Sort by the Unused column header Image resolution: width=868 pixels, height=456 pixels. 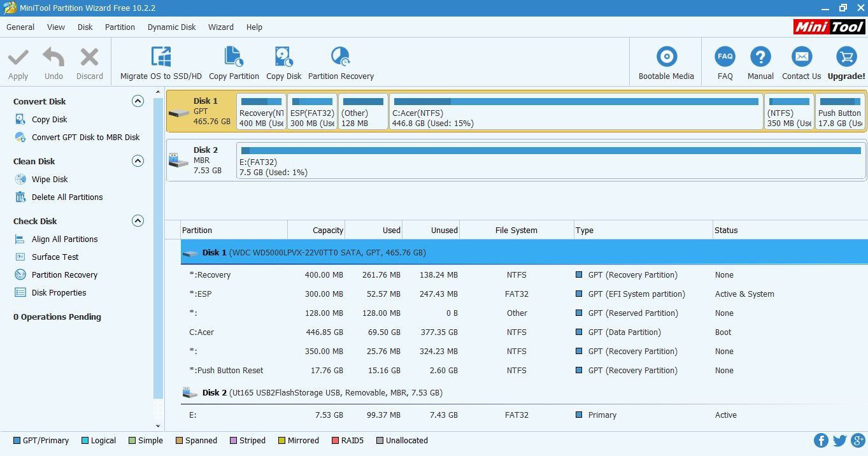430,230
